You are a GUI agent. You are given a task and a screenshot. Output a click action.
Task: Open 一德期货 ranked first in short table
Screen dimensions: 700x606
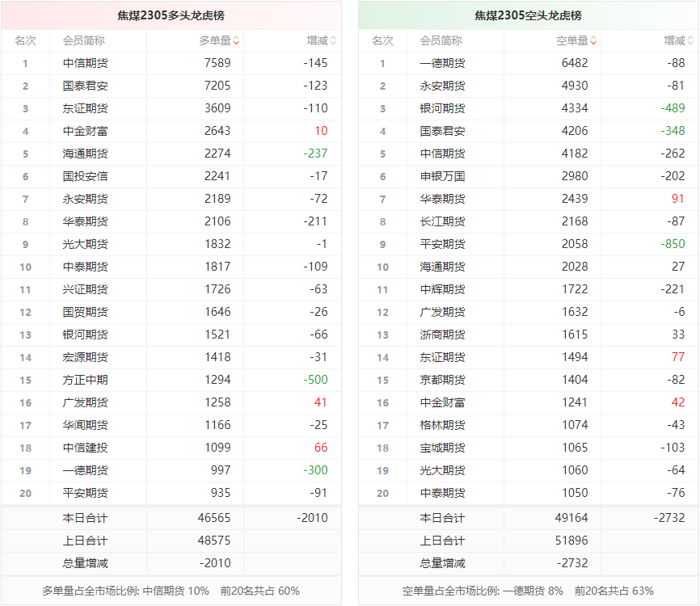442,63
